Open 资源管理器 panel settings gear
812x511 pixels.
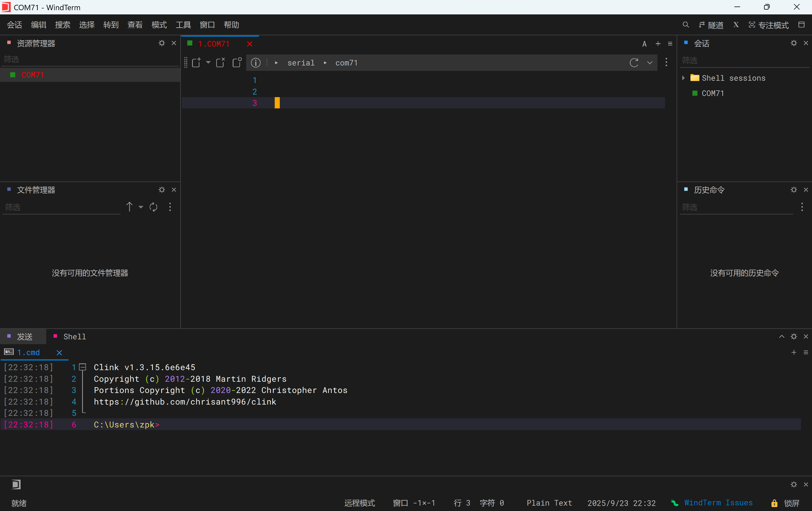162,43
